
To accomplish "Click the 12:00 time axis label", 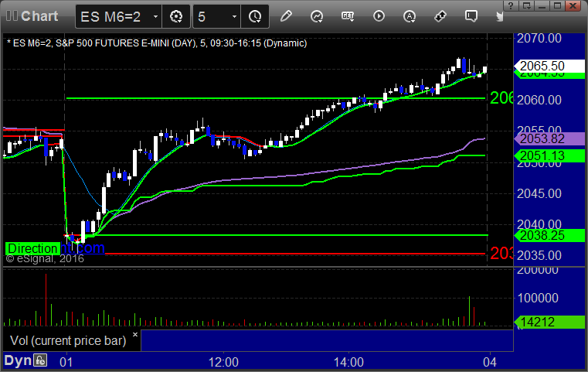I will pos(223,362).
